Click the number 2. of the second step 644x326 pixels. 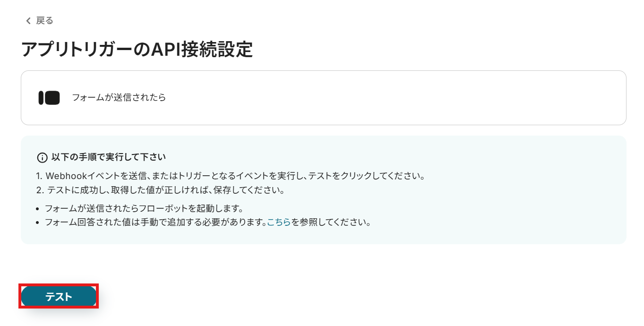[x=40, y=190]
